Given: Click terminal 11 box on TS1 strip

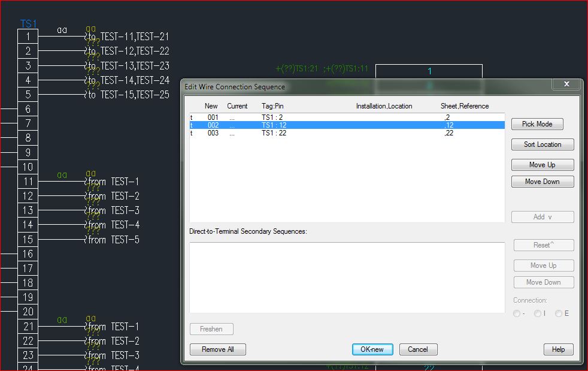Looking at the screenshot, I should click(x=28, y=182).
